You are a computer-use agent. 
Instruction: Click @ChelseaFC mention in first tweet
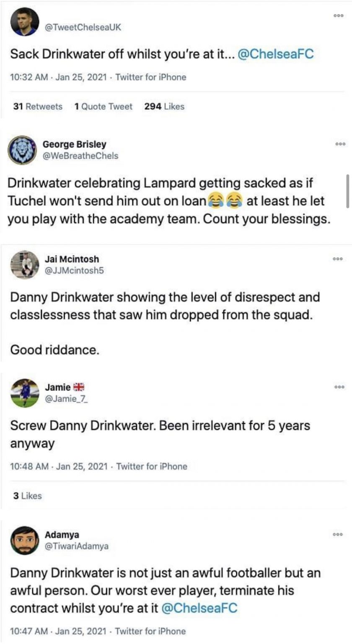tap(275, 55)
